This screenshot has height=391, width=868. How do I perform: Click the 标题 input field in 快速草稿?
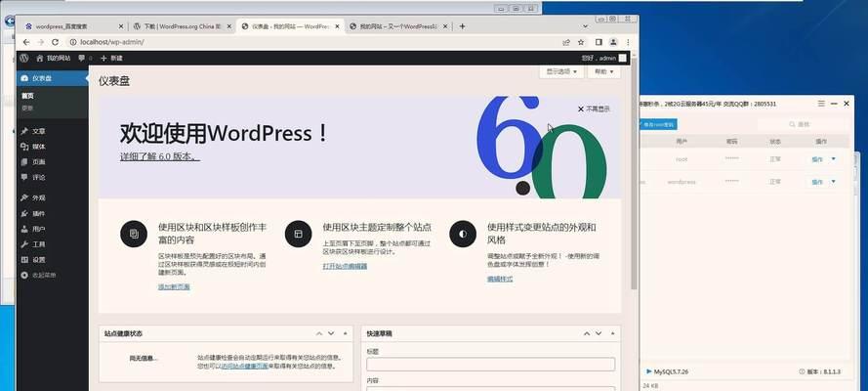point(490,365)
